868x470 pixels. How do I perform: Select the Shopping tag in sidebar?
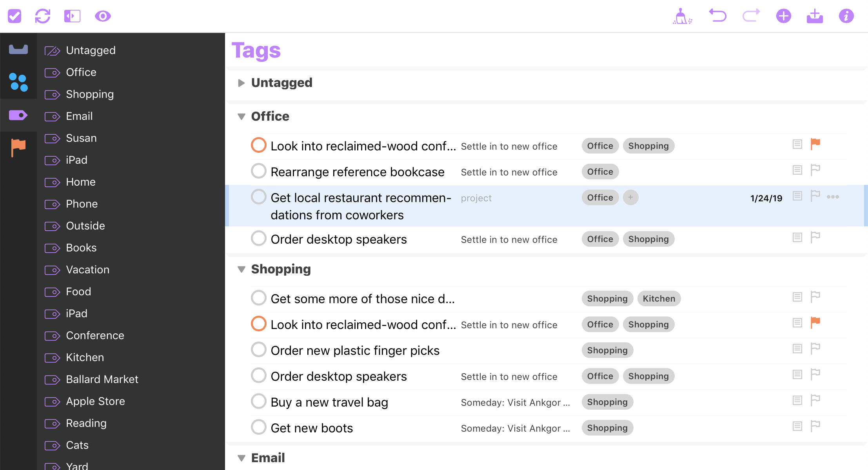click(x=90, y=94)
